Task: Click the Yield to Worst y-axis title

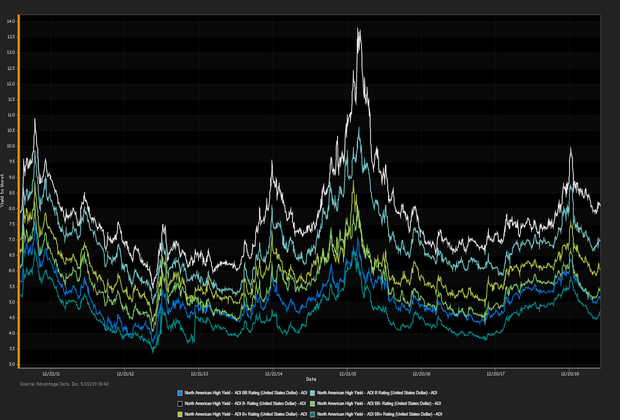Action: [x=2, y=191]
